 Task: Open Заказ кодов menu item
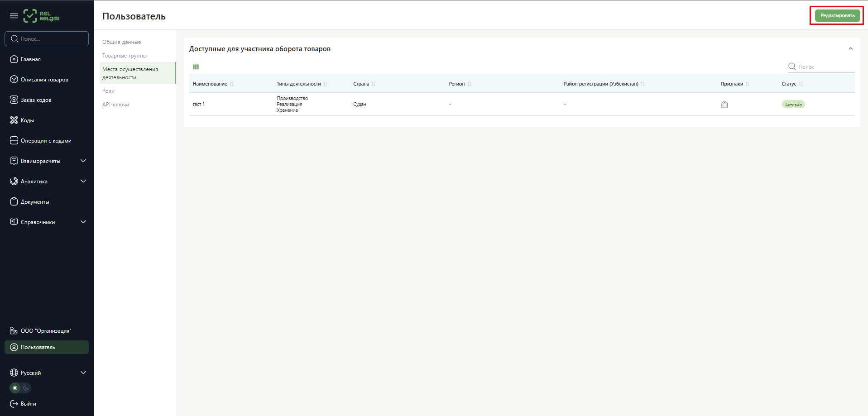click(36, 100)
